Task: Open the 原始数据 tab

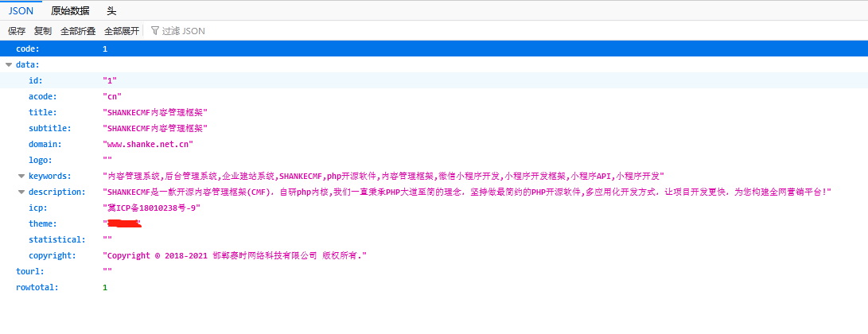Action: click(x=70, y=10)
